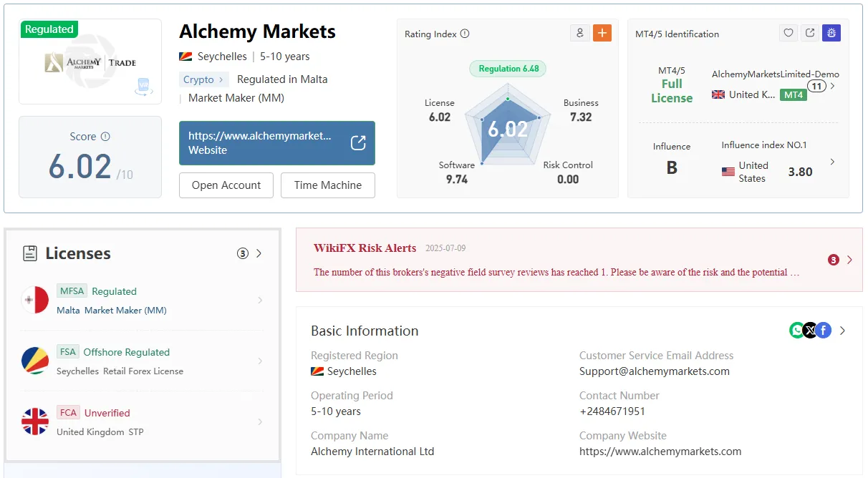Click the Influence grade B
Image resolution: width=868 pixels, height=478 pixels.
tap(672, 167)
